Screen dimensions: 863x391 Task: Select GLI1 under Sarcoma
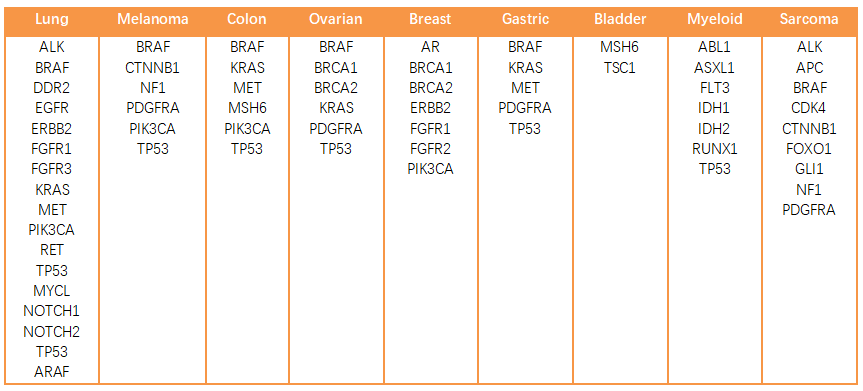coord(809,169)
